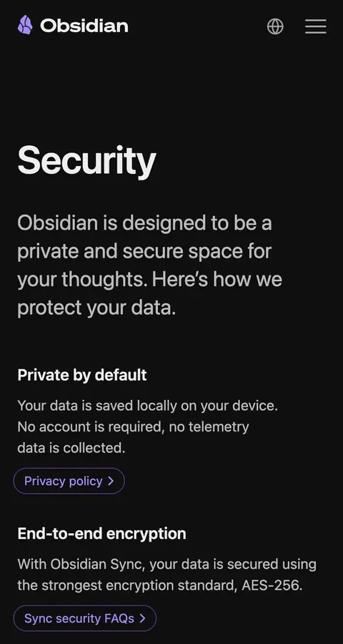Click the "Obsidian is designed to be a" line

coord(144,223)
